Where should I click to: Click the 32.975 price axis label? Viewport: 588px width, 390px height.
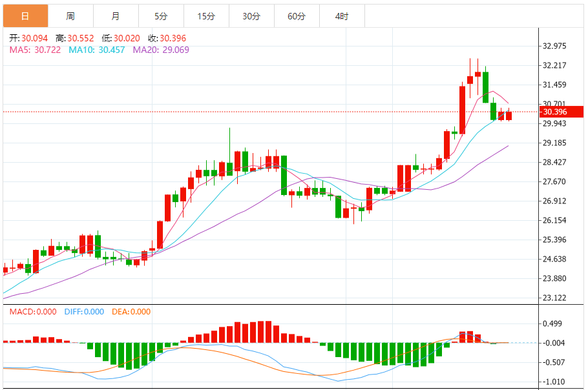(554, 46)
